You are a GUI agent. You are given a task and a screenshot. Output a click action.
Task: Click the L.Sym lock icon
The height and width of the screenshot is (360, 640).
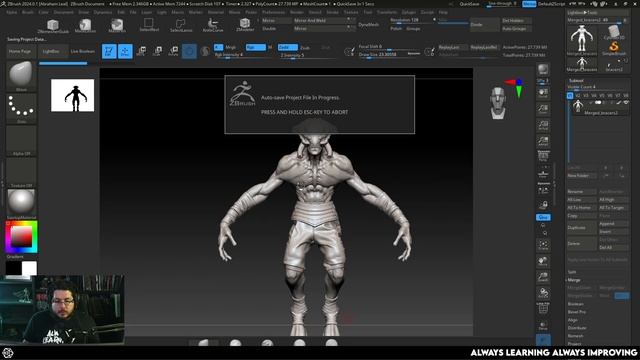pos(543,205)
